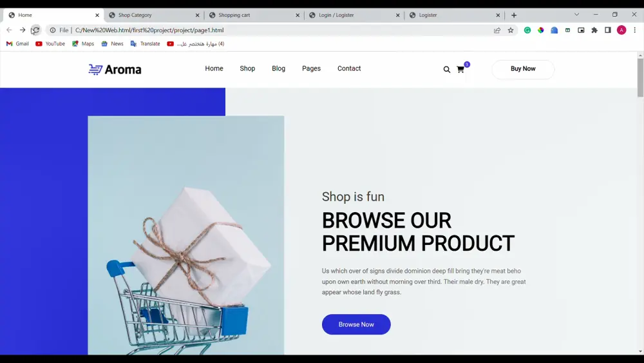
Task: Open the Blog navigation item
Action: click(x=278, y=68)
